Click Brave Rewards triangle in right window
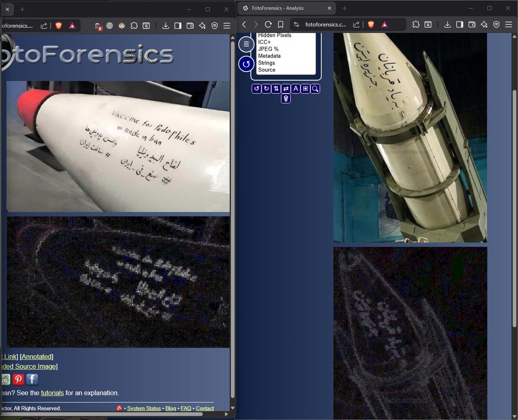The height and width of the screenshot is (420, 518). [x=385, y=25]
